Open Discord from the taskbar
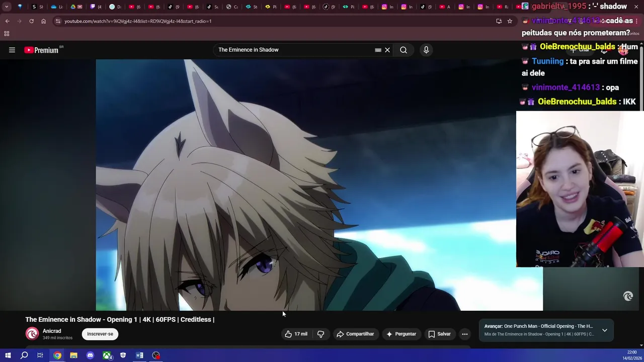The width and height of the screenshot is (644, 362). click(x=90, y=355)
